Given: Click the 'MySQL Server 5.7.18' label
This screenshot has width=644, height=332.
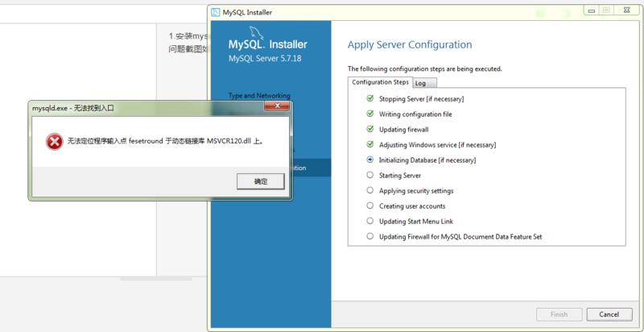Looking at the screenshot, I should click(x=265, y=58).
